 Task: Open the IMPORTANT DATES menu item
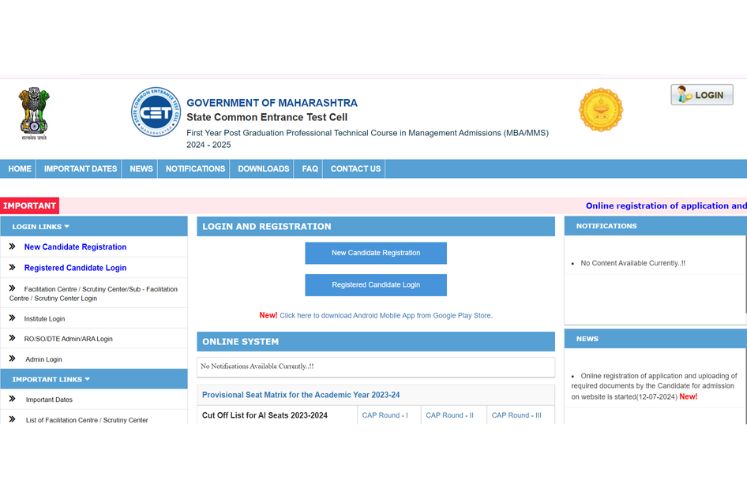coord(80,169)
